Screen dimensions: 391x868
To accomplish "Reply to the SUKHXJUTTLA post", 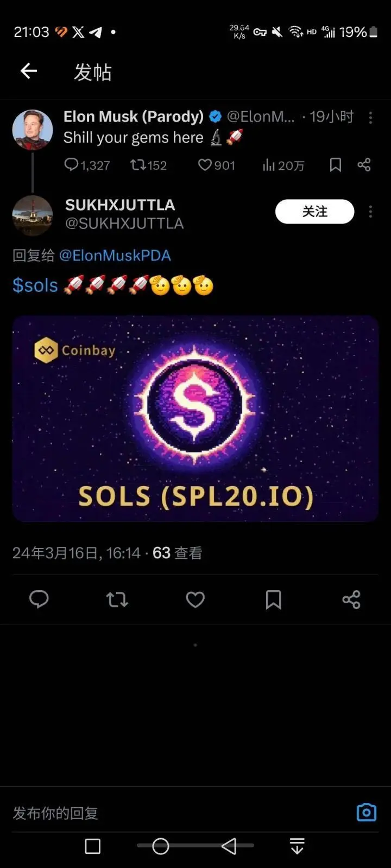I will click(x=39, y=599).
